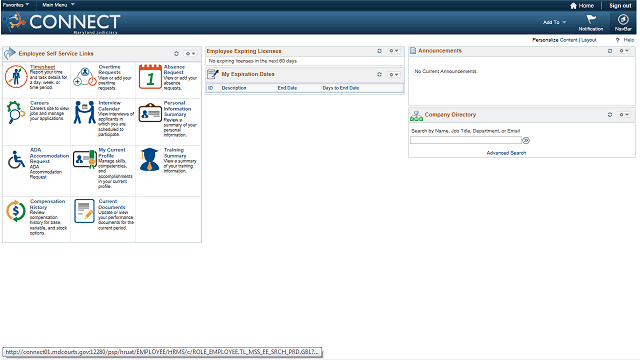Click the Overtime Requests icon
640x360 pixels.
tap(84, 77)
